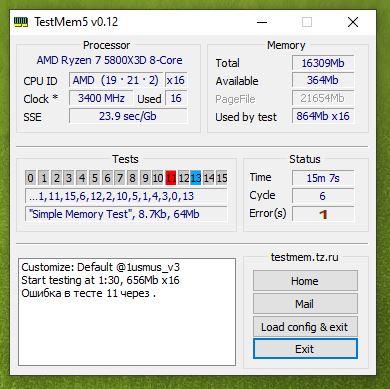Select test box 10
This screenshot has width=390, height=389.
point(158,178)
